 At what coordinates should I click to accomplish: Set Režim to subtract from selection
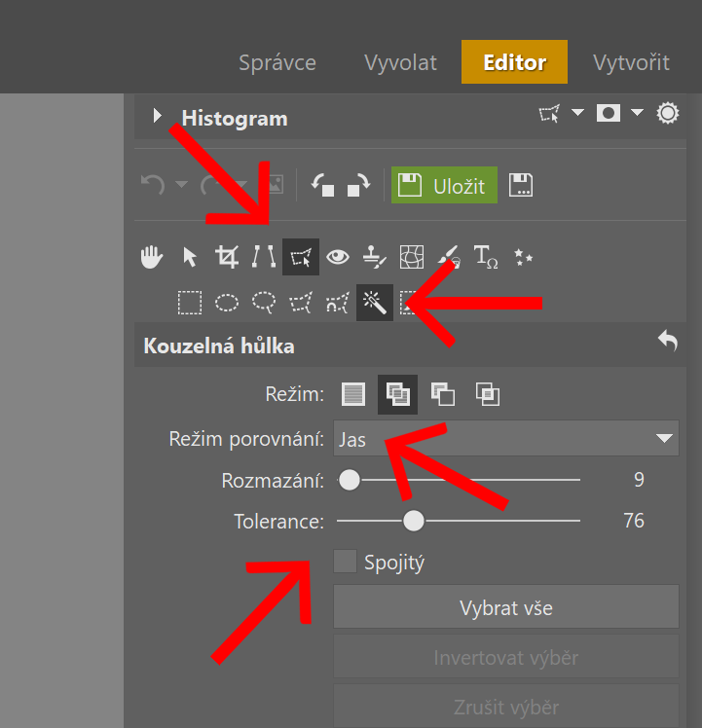443,394
